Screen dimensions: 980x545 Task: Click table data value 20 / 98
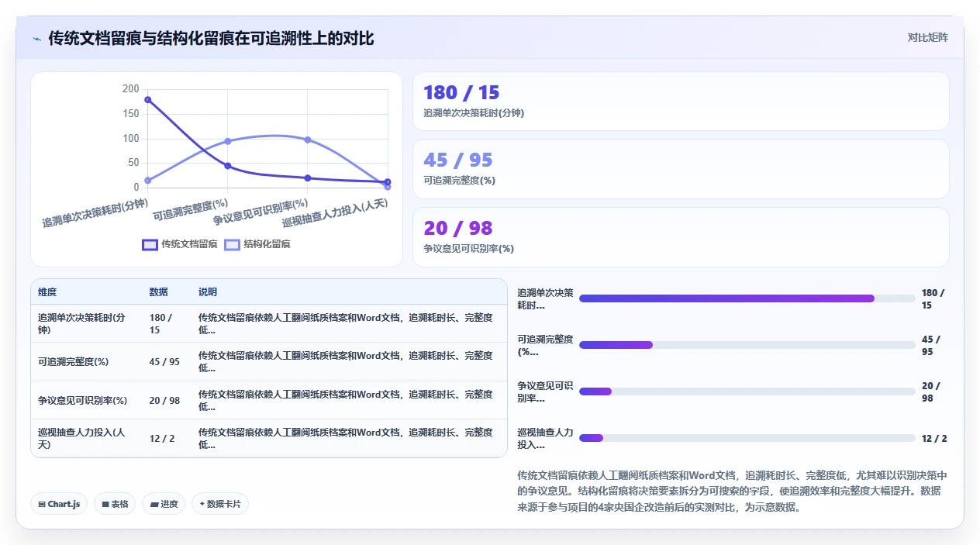click(x=164, y=400)
